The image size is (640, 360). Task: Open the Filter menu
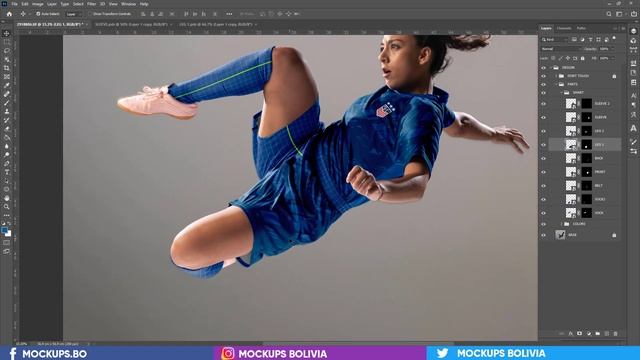91,4
